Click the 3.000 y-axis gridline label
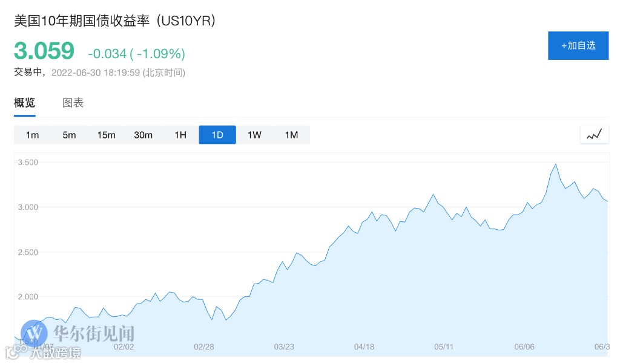The image size is (620, 364). pyautogui.click(x=28, y=207)
